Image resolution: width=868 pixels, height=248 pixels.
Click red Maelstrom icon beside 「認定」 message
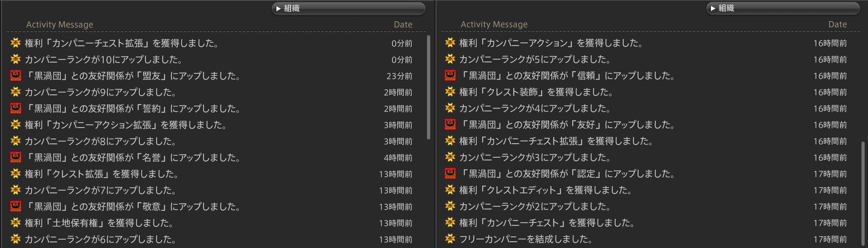[x=450, y=173]
